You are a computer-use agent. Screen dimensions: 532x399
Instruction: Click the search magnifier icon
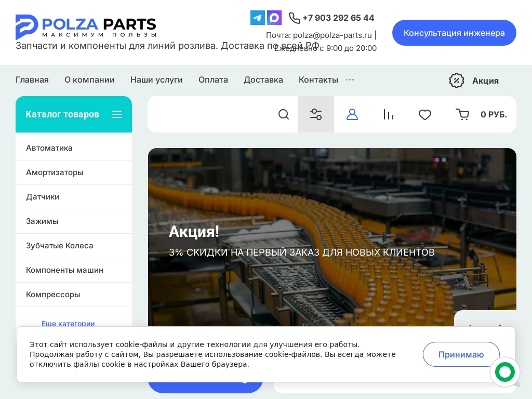pos(284,114)
